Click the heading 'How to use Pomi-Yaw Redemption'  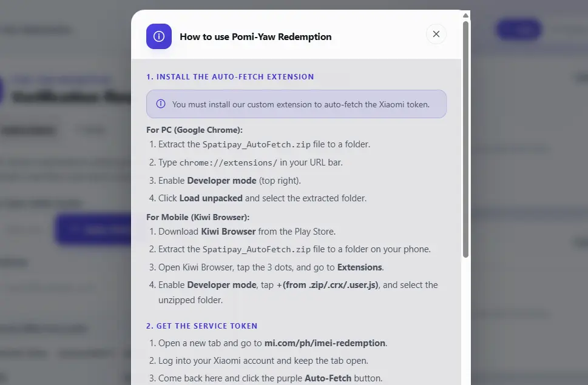255,37
